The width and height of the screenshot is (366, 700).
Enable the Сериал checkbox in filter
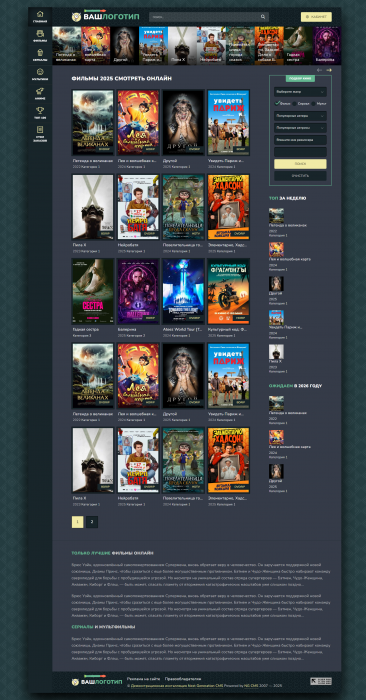tap(294, 103)
